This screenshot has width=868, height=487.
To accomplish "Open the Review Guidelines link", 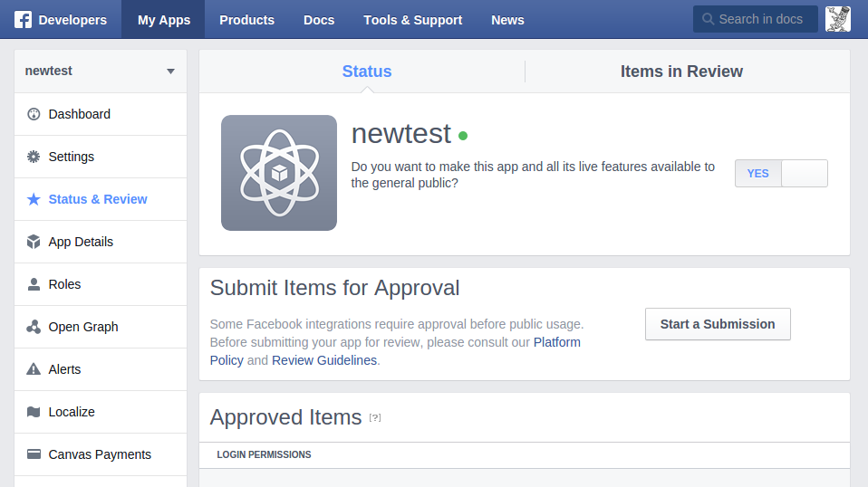I will point(324,360).
